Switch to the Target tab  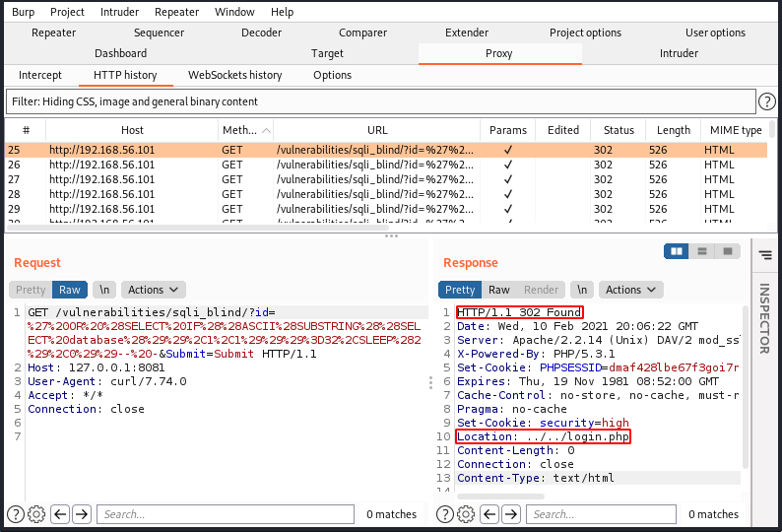pos(327,53)
